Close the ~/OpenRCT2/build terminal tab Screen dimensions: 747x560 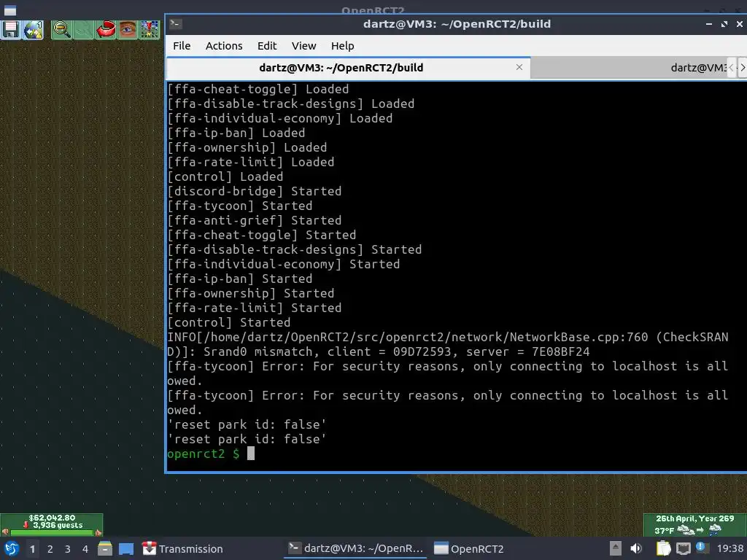(x=519, y=67)
